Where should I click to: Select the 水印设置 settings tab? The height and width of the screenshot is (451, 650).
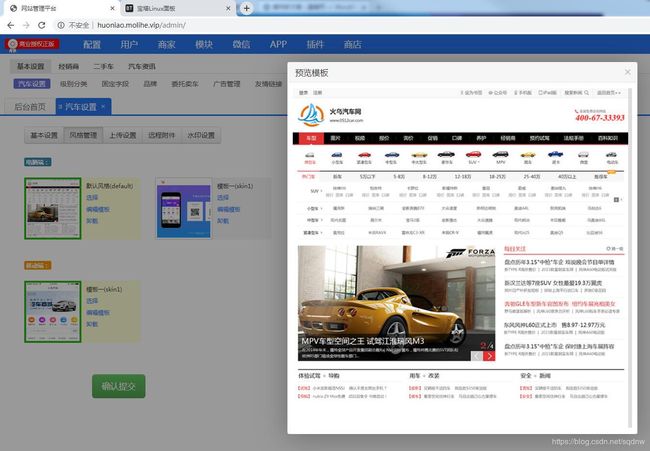201,135
